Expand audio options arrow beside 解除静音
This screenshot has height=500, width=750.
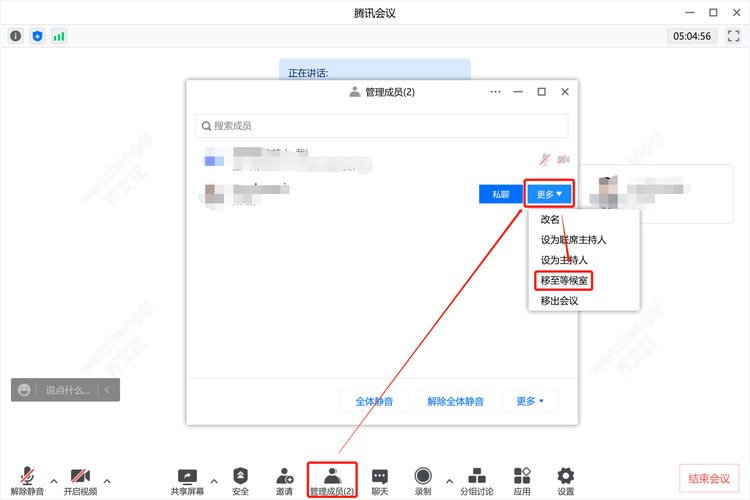tap(54, 481)
